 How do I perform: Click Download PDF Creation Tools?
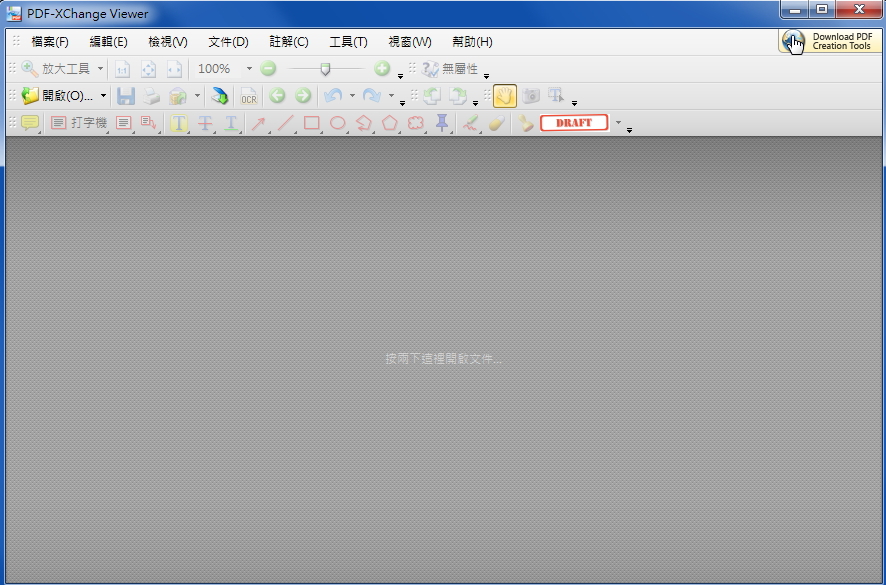coord(829,41)
